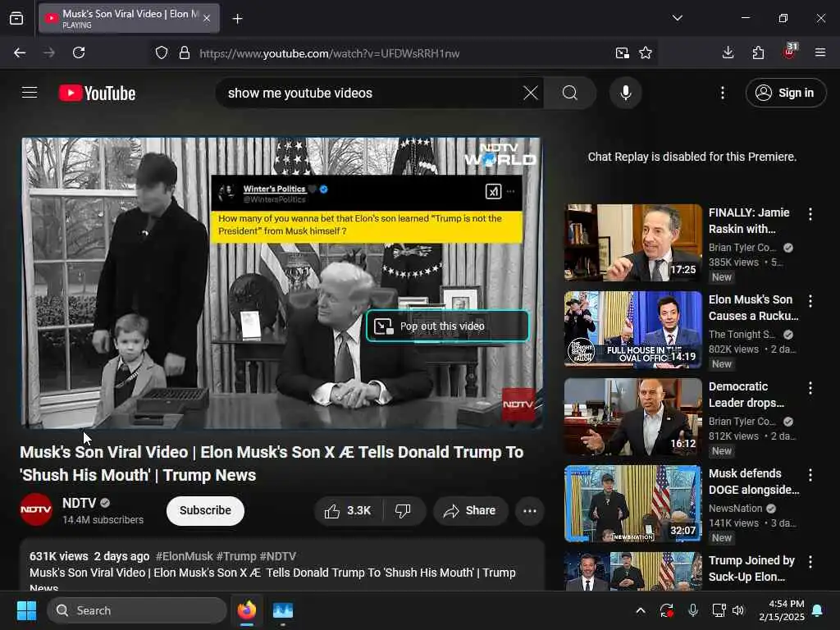The width and height of the screenshot is (840, 630).
Task: Submit search with magnifier icon
Action: 570,93
